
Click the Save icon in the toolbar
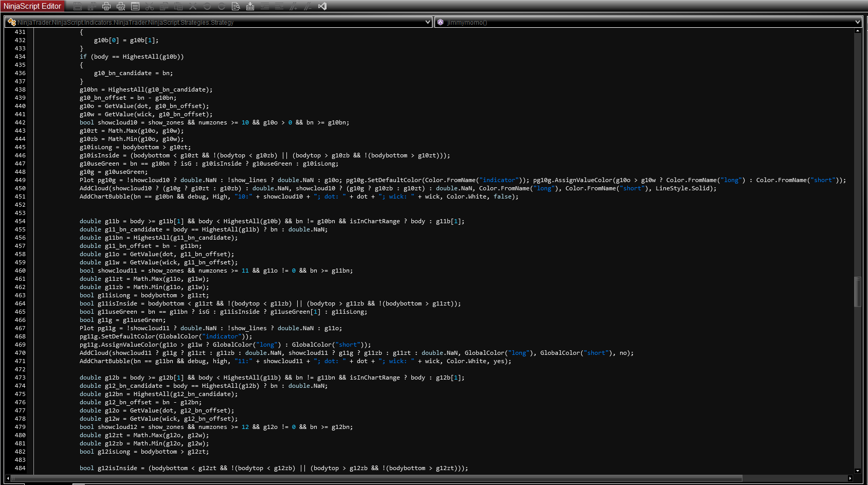click(x=78, y=6)
